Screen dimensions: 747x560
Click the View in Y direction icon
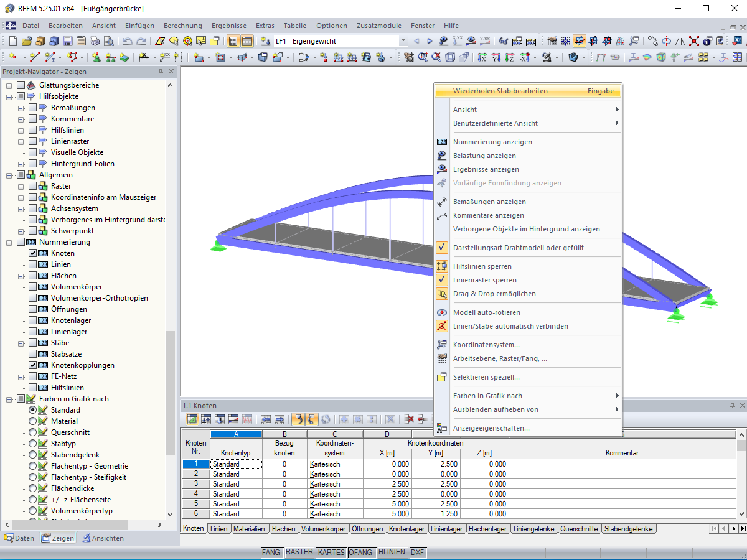coord(496,57)
